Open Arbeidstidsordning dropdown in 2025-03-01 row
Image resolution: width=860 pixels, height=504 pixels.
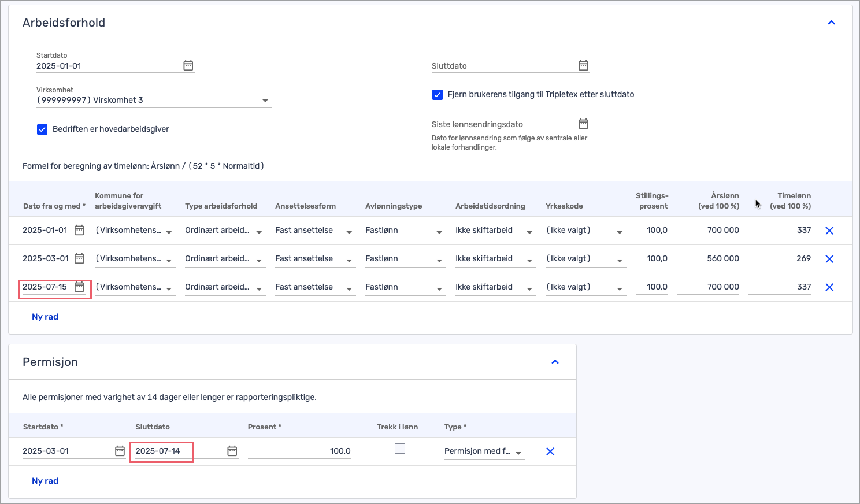(x=496, y=259)
